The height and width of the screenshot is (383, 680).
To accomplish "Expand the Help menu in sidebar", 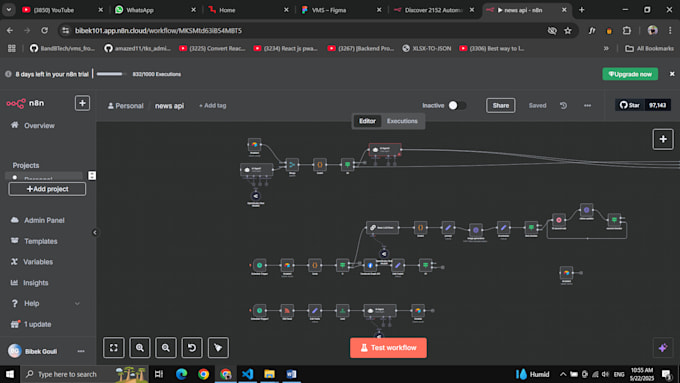I will click(45, 303).
